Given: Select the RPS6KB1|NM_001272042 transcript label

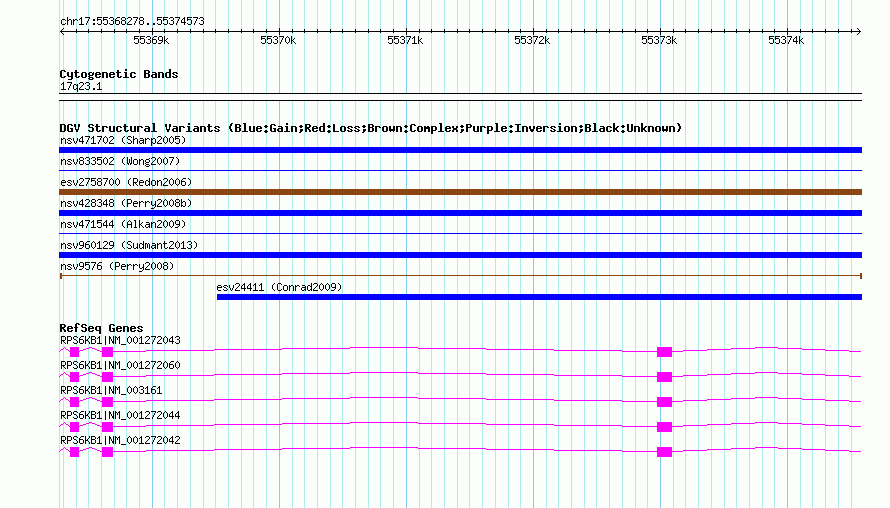Looking at the screenshot, I should (120, 440).
